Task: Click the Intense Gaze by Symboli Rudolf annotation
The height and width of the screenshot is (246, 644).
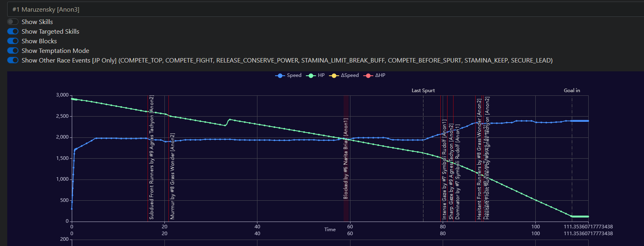Action: point(444,169)
